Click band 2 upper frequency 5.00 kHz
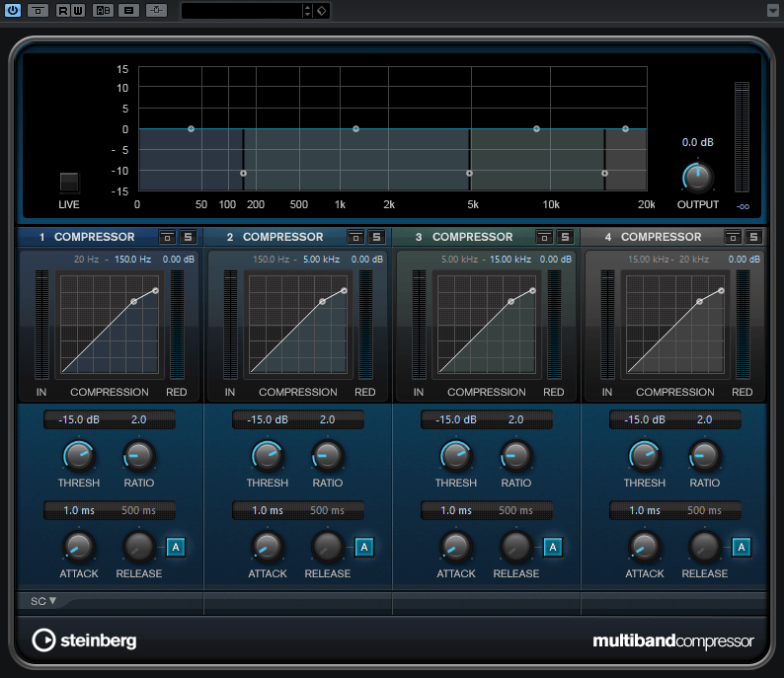 coord(321,260)
